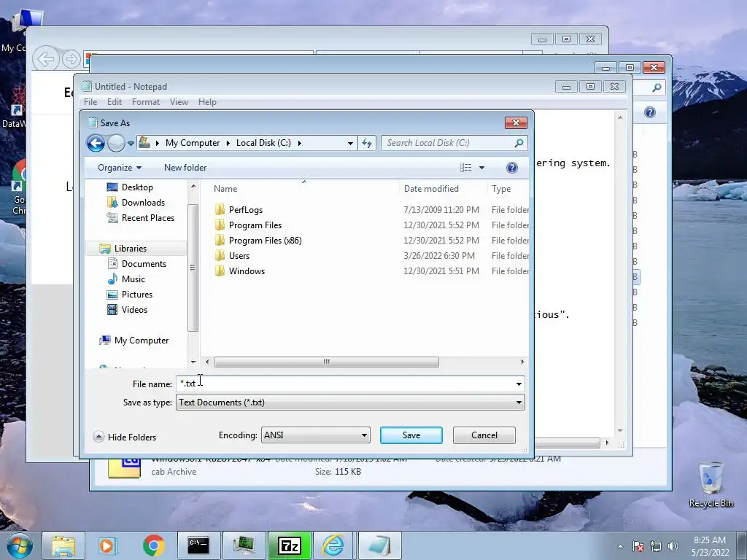747x560 pixels.
Task: Select Libraries in the navigation pane
Action: pyautogui.click(x=130, y=249)
